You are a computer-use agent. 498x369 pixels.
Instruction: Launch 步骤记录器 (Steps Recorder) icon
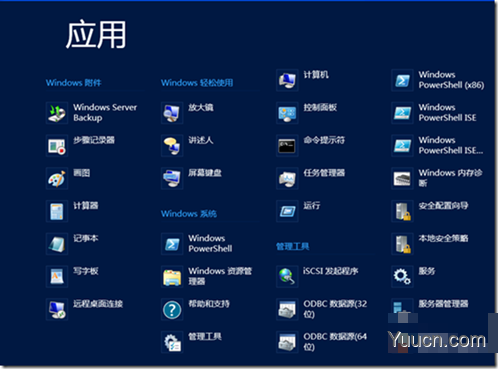57,146
